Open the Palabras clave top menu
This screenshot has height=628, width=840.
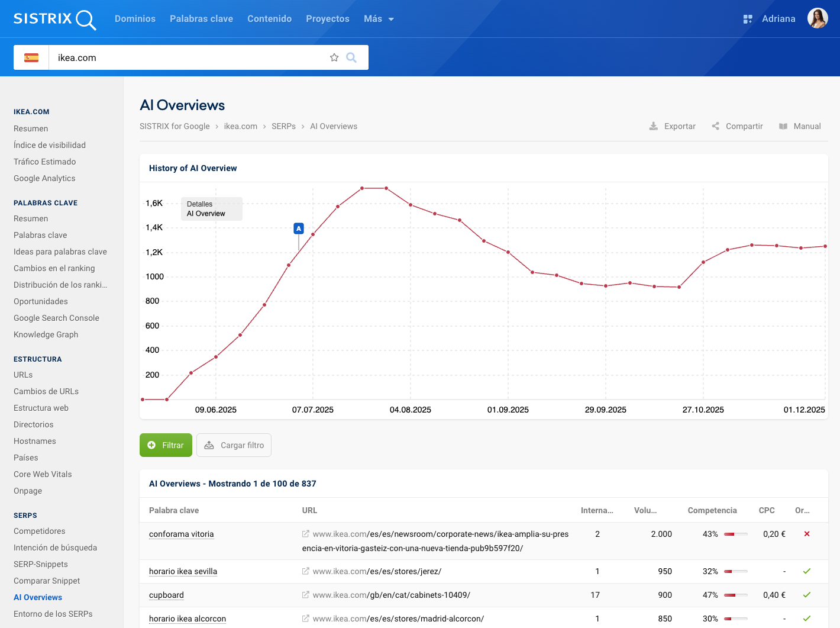[x=201, y=19]
